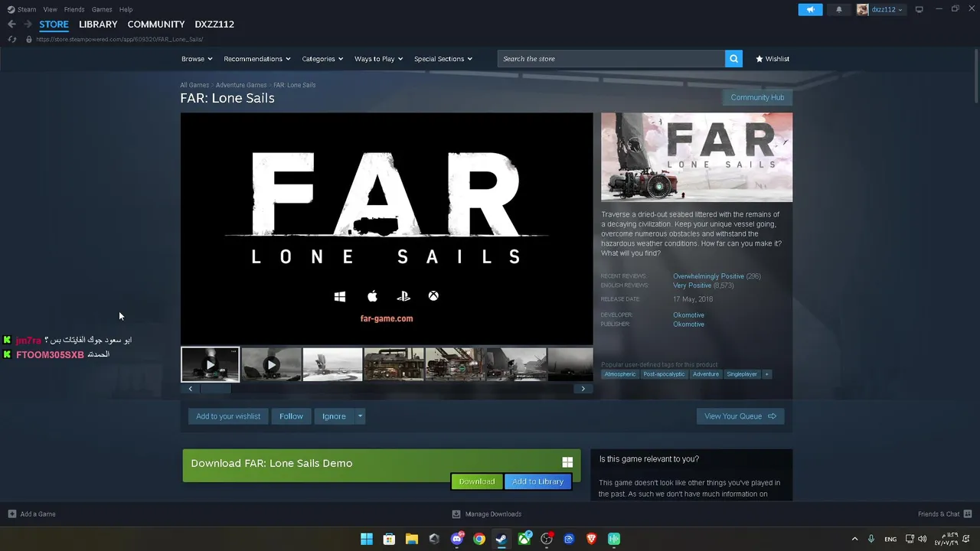The image size is (980, 551).
Task: Go to the STORE tab
Action: coord(54,24)
